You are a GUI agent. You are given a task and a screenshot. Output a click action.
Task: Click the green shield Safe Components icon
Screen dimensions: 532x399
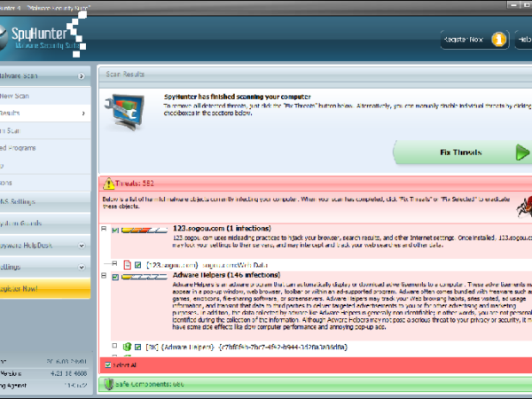pos(108,384)
